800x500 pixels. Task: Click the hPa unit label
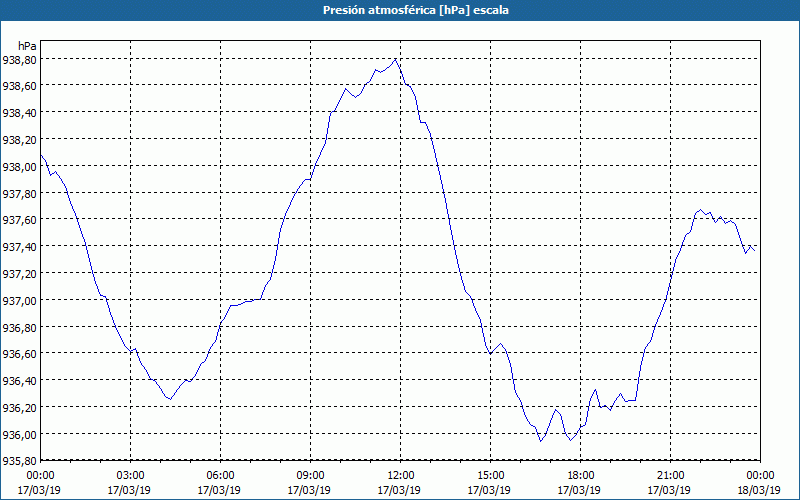[27, 46]
